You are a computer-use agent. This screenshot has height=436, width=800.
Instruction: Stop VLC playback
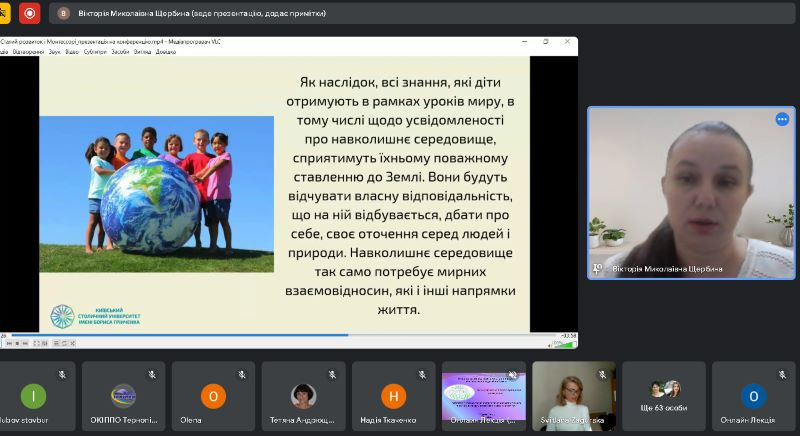tap(17, 343)
